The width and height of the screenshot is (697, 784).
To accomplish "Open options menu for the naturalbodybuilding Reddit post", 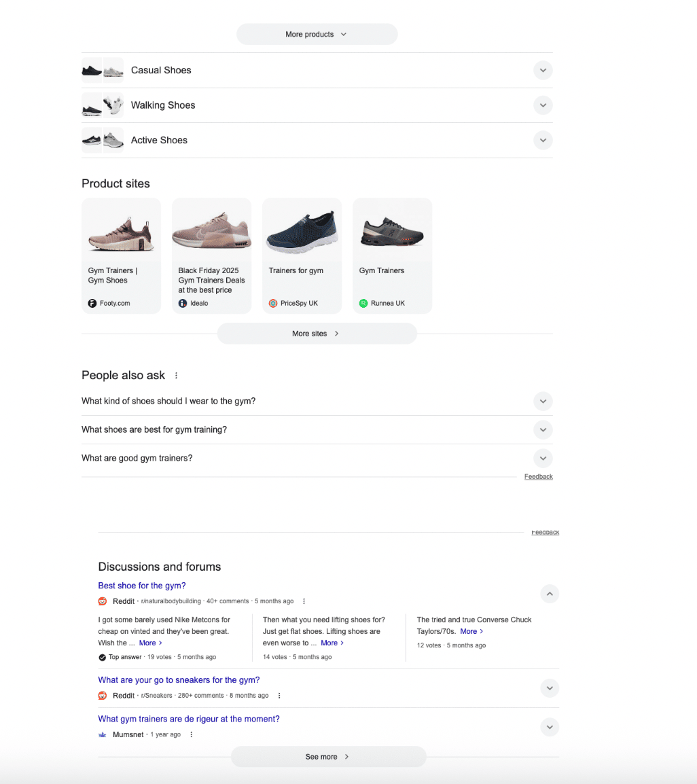I will 304,601.
